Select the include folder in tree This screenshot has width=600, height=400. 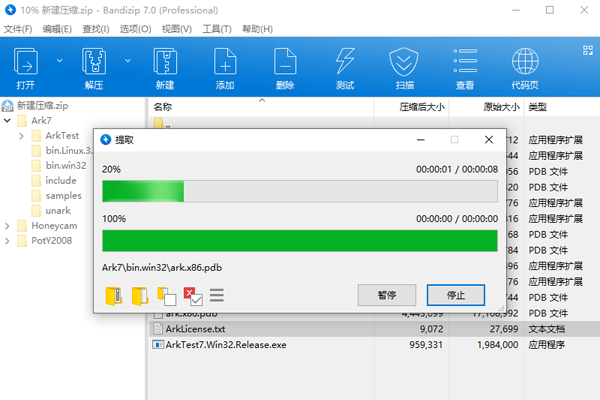coord(61,181)
